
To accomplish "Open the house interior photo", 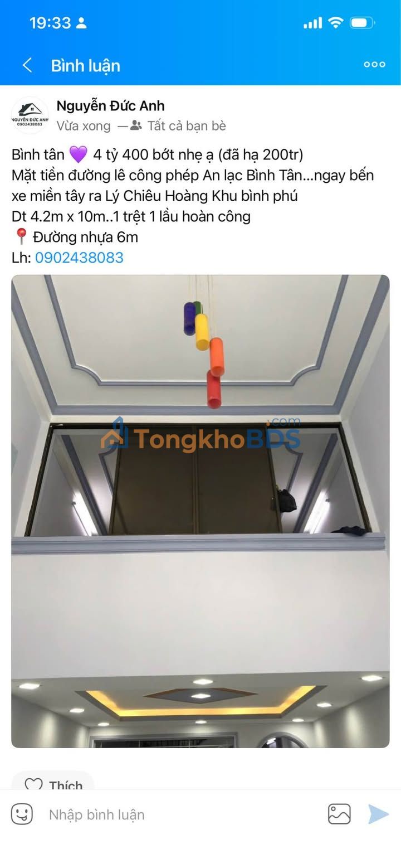I will [x=200, y=511].
